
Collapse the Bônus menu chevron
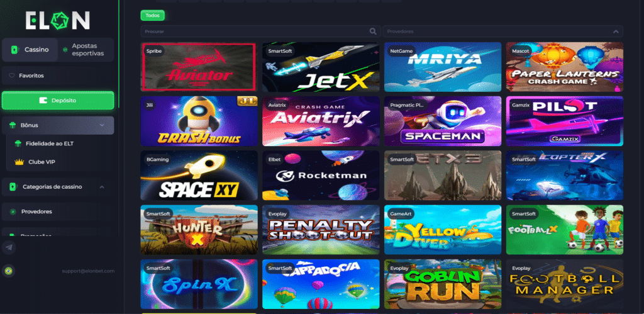pyautogui.click(x=102, y=125)
